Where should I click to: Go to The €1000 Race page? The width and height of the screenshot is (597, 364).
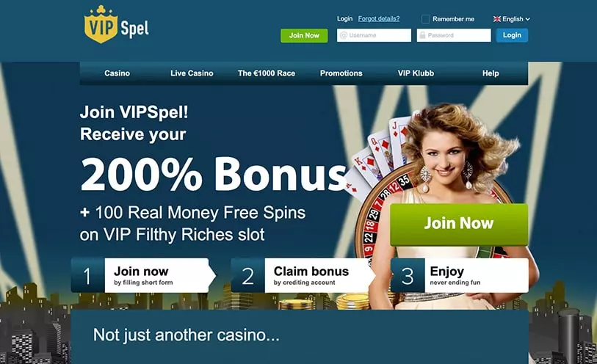pyautogui.click(x=267, y=73)
